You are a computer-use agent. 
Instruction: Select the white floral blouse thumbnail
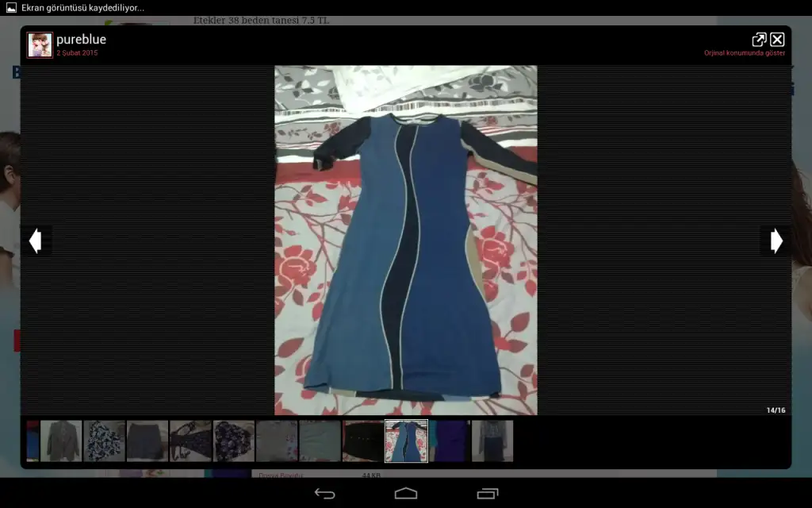pos(104,441)
